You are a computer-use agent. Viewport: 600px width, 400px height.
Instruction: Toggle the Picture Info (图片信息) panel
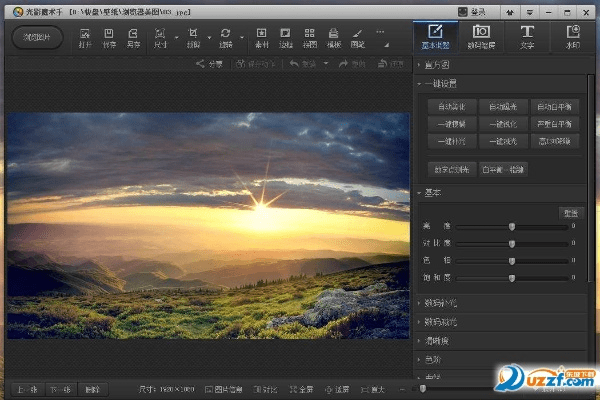point(223,388)
